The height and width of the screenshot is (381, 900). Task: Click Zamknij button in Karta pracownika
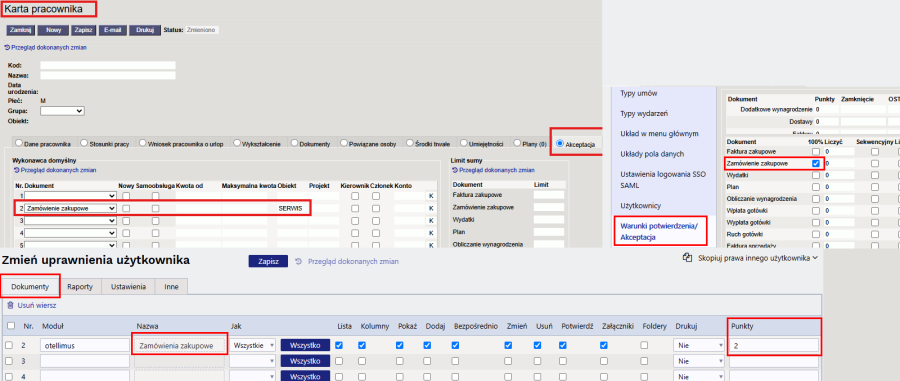pyautogui.click(x=21, y=30)
